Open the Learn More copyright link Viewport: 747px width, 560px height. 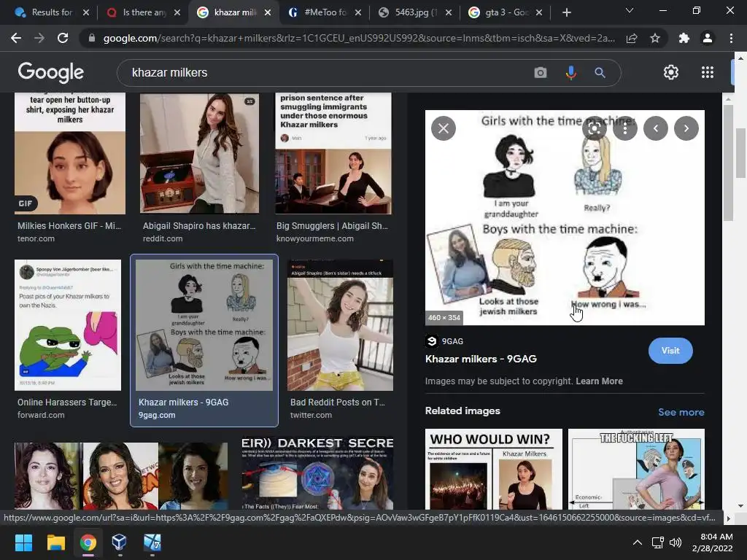599,381
